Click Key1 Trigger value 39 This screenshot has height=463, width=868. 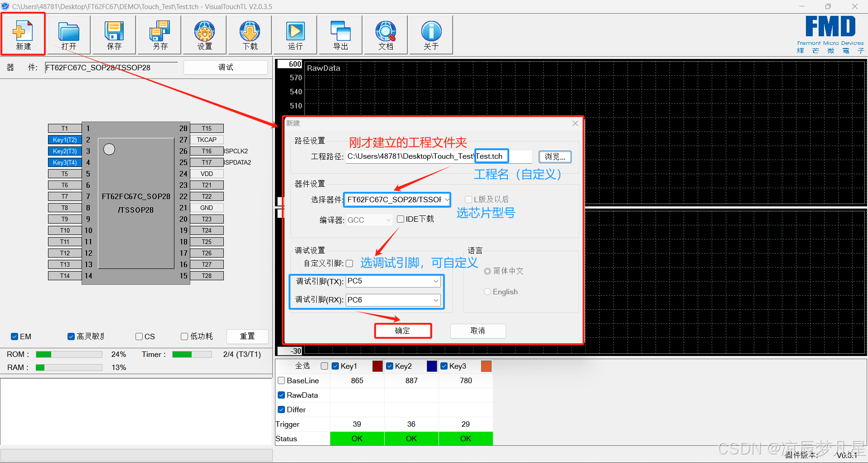click(x=357, y=424)
